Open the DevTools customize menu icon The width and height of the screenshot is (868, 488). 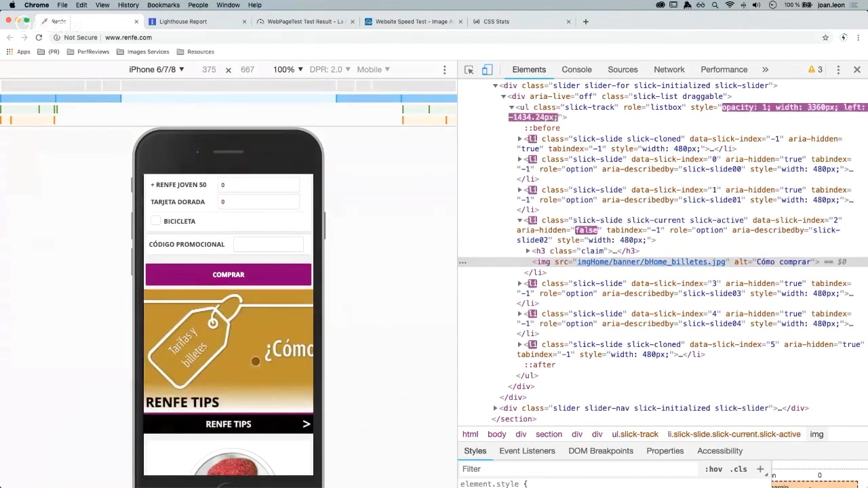[838, 70]
